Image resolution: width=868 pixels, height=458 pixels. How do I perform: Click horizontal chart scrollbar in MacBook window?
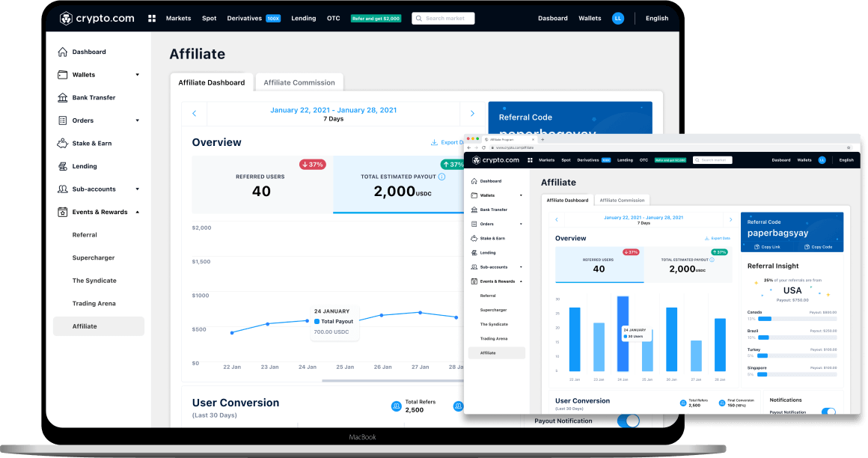[393, 381]
